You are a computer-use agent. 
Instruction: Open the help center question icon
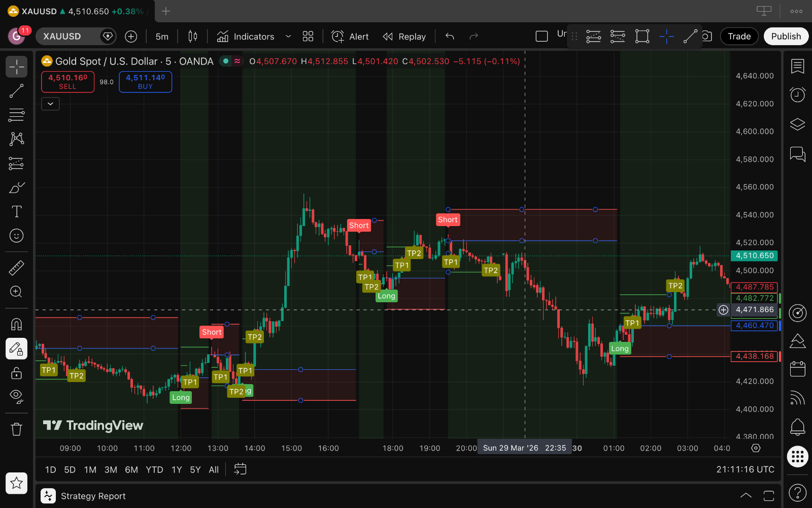797,492
